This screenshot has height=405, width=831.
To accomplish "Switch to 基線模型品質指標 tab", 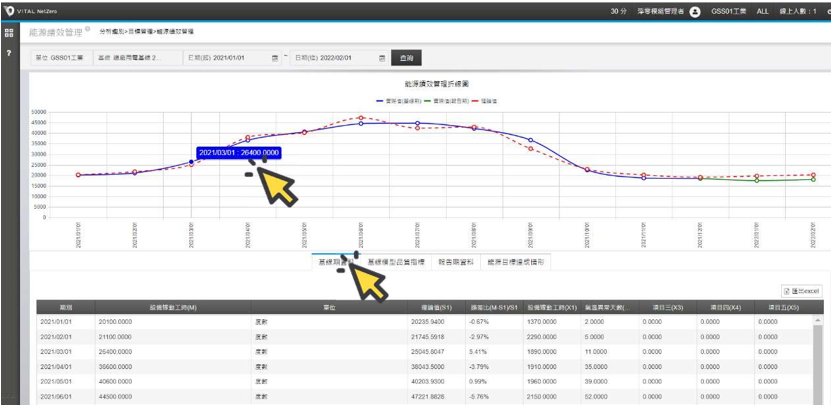I will pos(396,262).
